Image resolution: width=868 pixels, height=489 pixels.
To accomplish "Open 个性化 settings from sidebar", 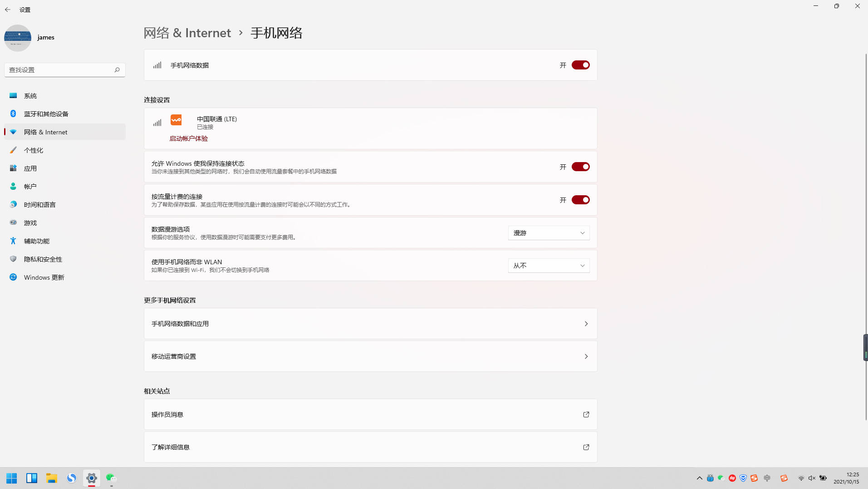I will click(x=34, y=150).
